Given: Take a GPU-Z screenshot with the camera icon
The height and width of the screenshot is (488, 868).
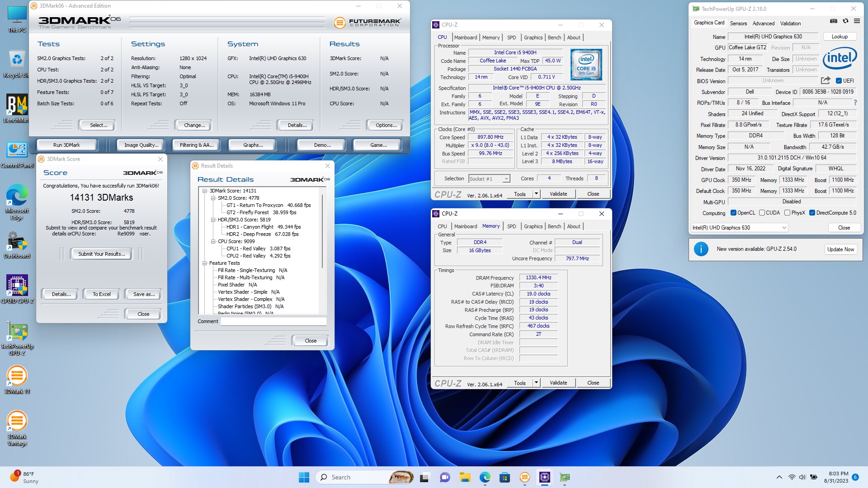Looking at the screenshot, I should tap(834, 21).
